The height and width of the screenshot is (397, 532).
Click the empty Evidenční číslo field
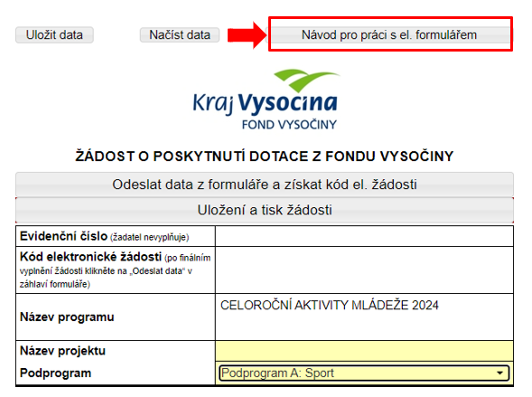pyautogui.click(x=364, y=236)
